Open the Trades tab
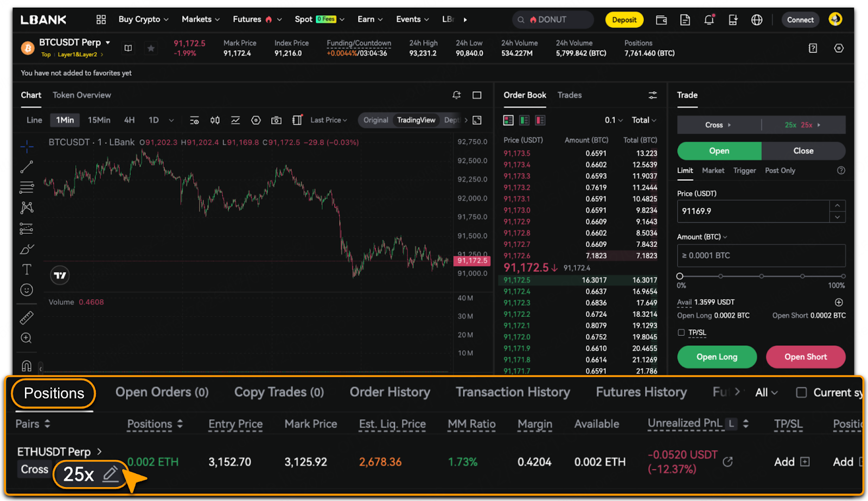868x501 pixels. coord(569,95)
